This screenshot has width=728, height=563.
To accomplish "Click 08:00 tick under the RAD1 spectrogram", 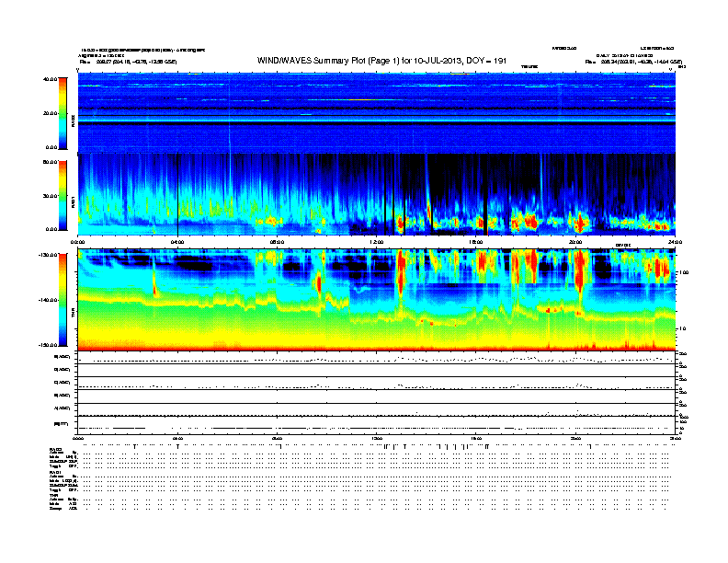I will click(x=278, y=242).
